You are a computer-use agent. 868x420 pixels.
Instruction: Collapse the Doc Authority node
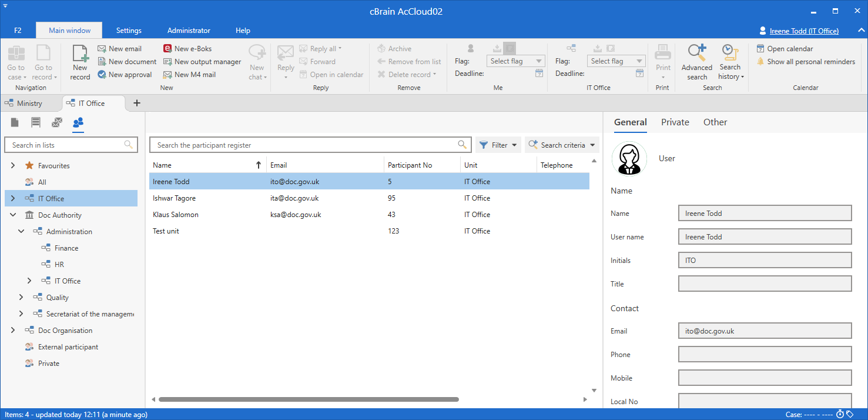(13, 215)
